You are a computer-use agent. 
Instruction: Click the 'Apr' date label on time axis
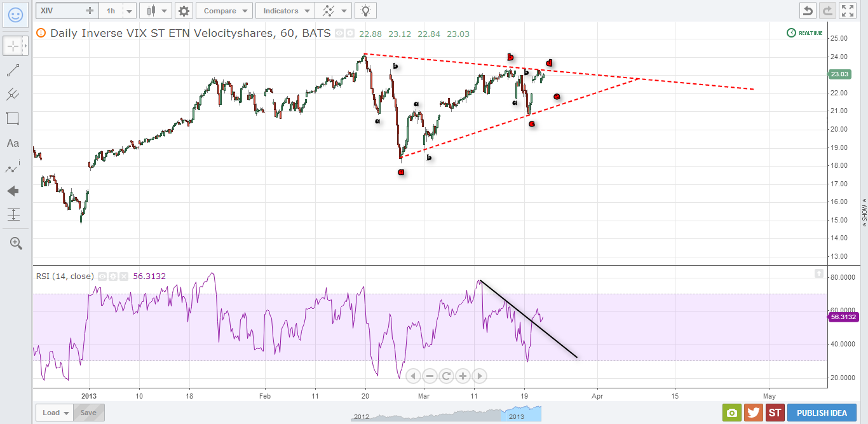point(597,395)
